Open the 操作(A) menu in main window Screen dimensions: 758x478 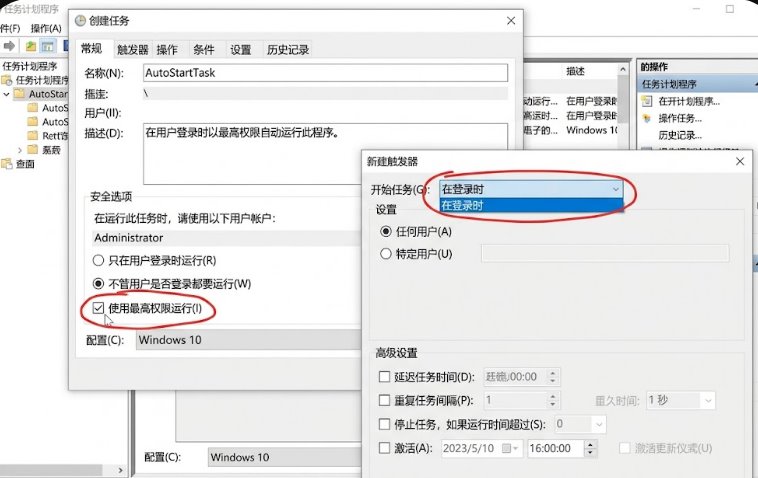[x=46, y=29]
